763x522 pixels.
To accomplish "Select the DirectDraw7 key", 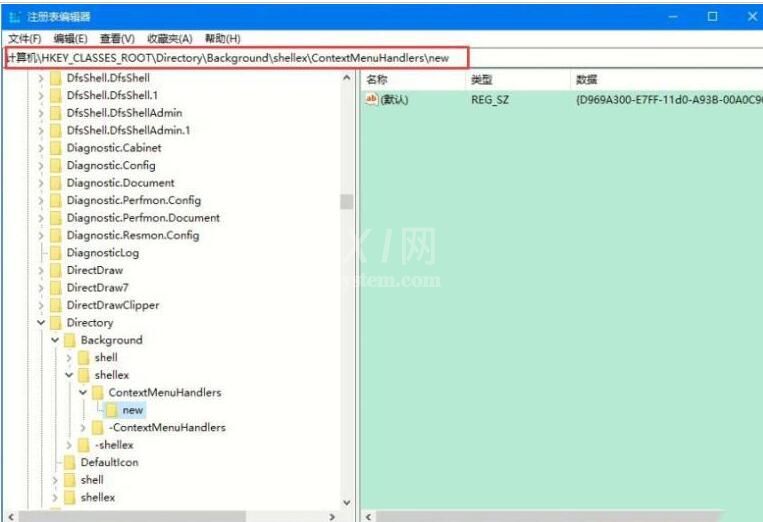I will [97, 288].
